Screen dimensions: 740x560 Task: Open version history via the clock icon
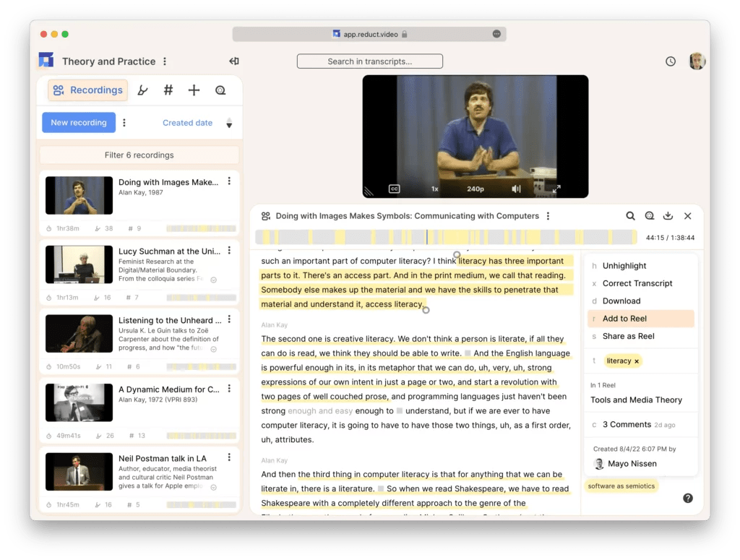coord(669,61)
